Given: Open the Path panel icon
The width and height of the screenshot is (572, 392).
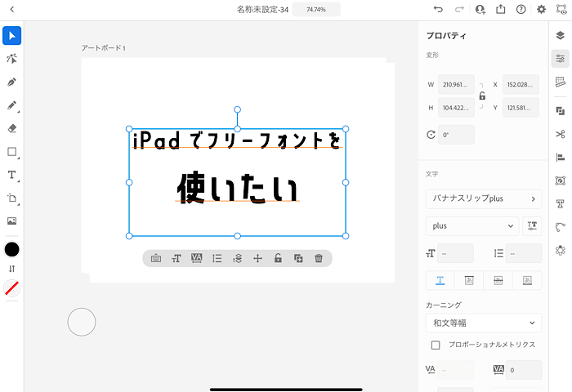Looking at the screenshot, I should [x=561, y=227].
